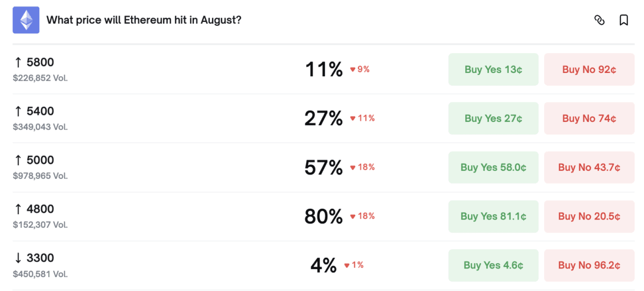Click the Ethereum logo icon
Screen dimensions: 644x291
pyautogui.click(x=26, y=20)
